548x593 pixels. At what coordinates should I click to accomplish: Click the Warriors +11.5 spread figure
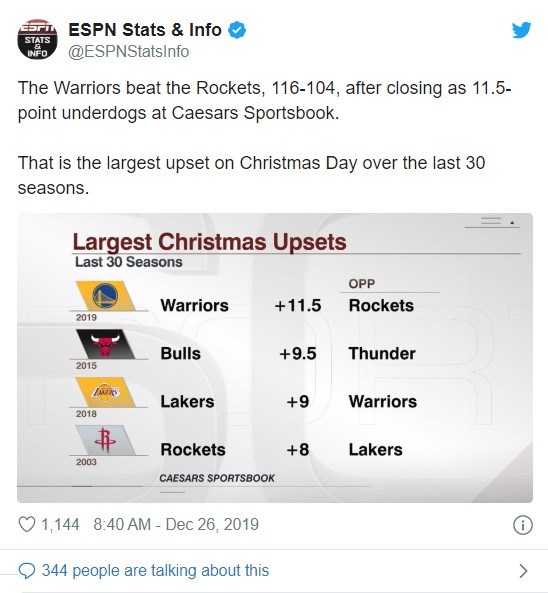[x=298, y=305]
